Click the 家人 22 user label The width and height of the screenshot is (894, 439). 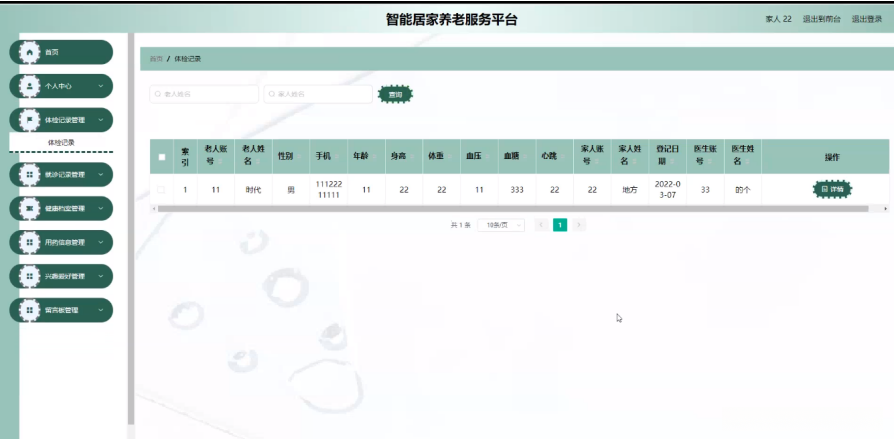778,19
